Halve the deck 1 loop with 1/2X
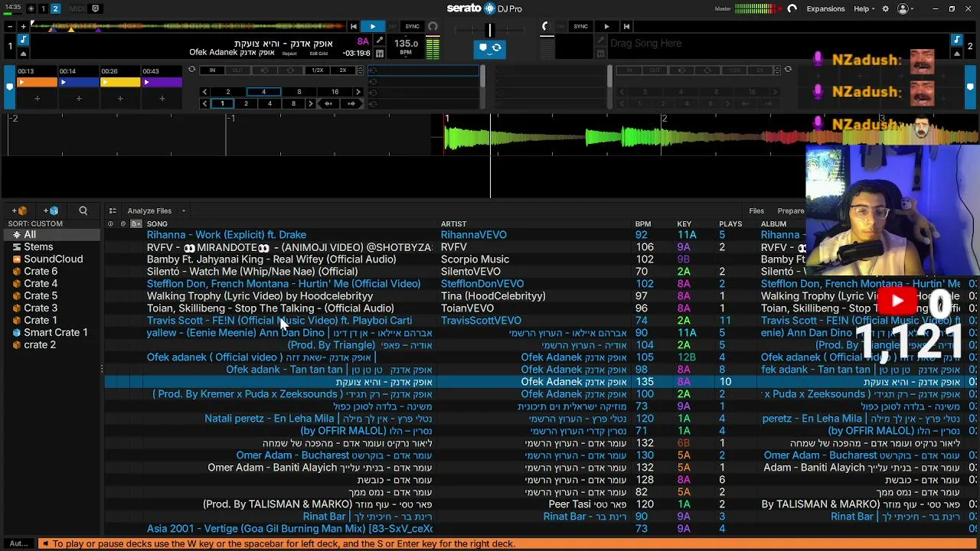 pyautogui.click(x=317, y=70)
